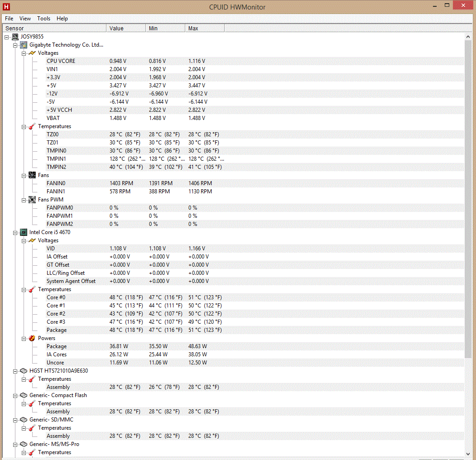
Task: Click the Sensor column header
Action: [x=55, y=28]
